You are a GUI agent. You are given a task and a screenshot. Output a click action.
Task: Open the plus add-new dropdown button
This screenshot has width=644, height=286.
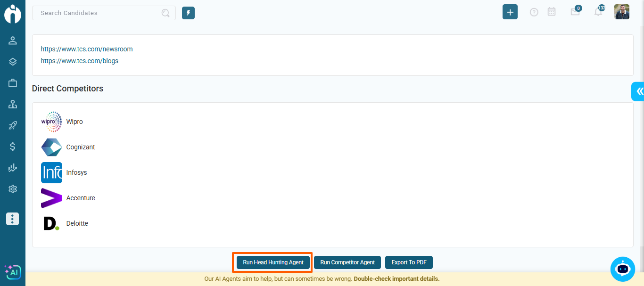click(x=510, y=12)
